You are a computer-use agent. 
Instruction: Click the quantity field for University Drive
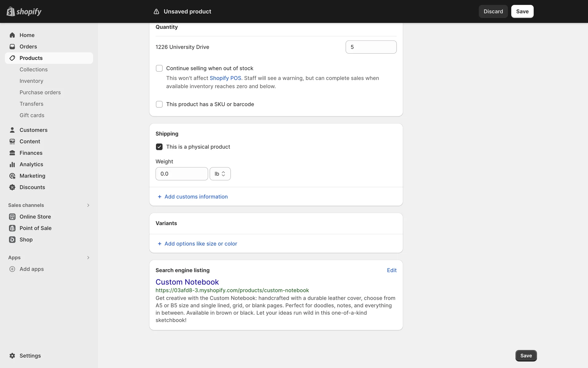click(x=371, y=47)
